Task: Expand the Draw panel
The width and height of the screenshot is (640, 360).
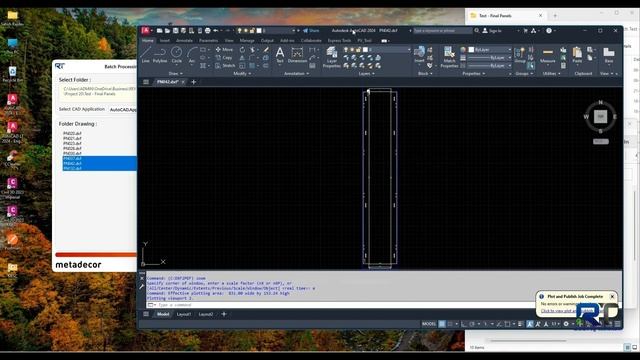Action: pyautogui.click(x=176, y=73)
